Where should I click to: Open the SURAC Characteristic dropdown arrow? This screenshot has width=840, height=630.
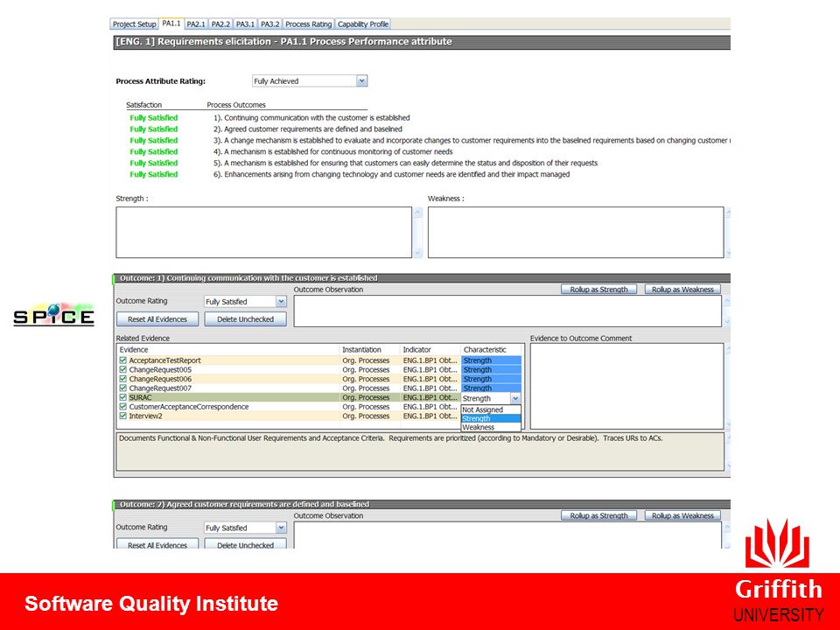[514, 399]
